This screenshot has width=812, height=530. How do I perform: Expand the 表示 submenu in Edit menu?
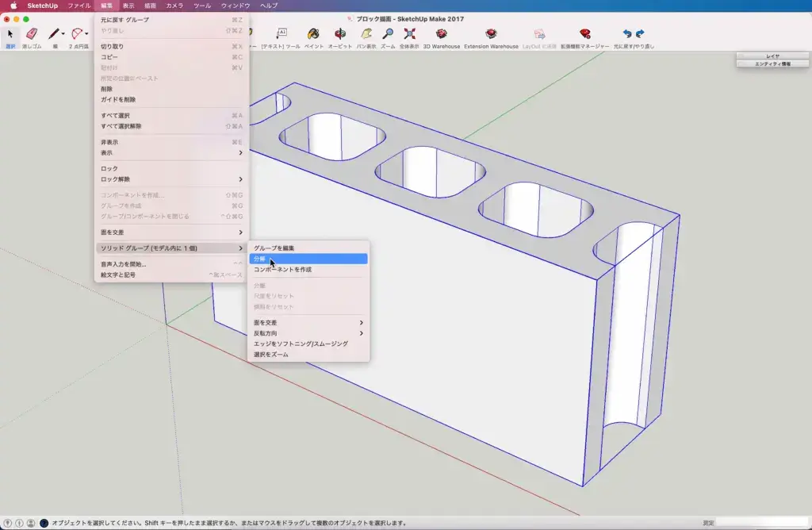pos(171,153)
